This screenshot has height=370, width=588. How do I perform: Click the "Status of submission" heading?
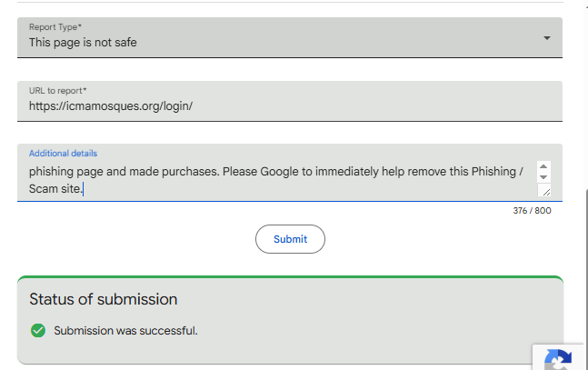[x=103, y=299]
